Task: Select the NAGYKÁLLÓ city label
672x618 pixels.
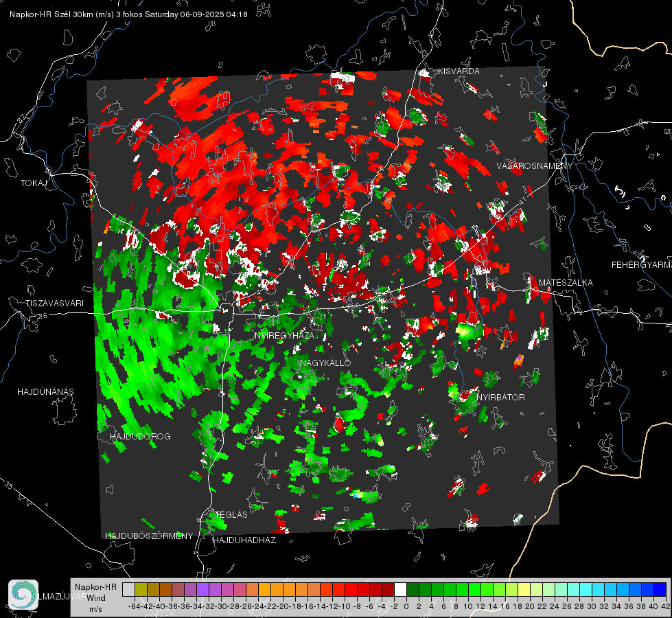Action: tap(325, 363)
